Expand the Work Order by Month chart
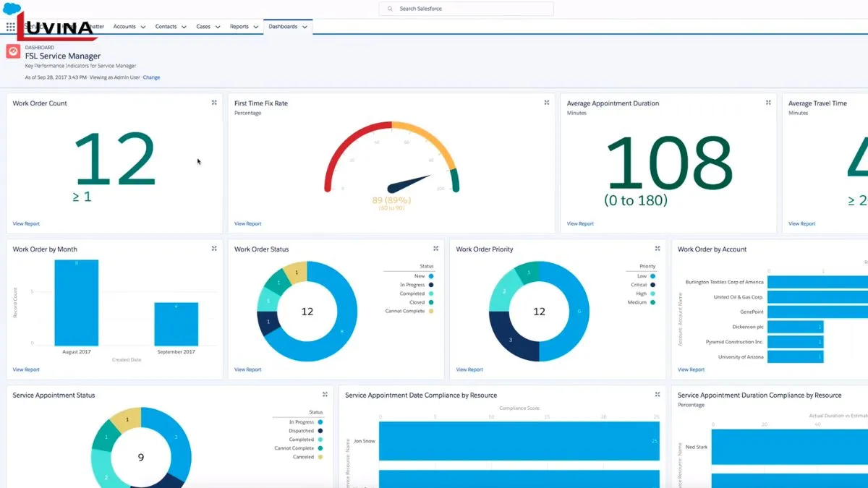 (214, 249)
